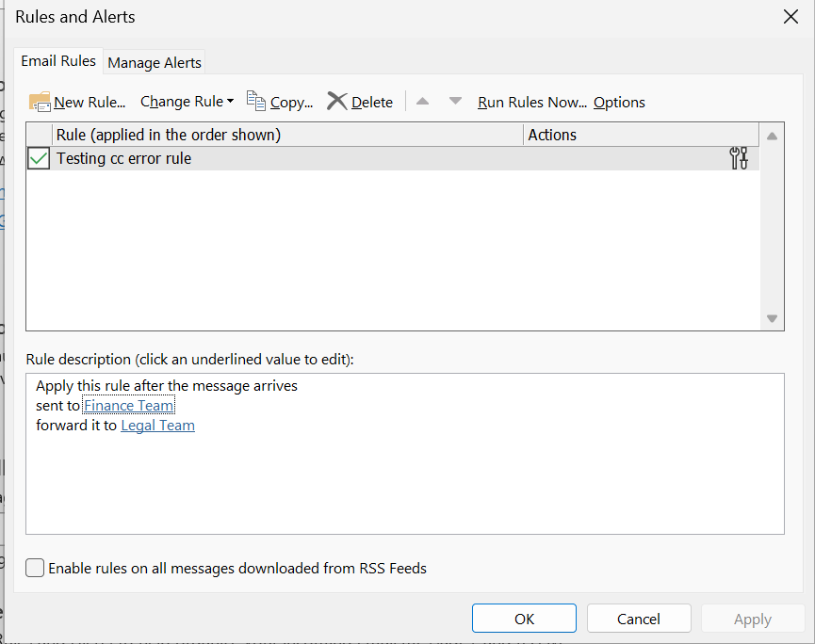
Task: Click the rules list scroll up arrow
Action: tap(772, 137)
